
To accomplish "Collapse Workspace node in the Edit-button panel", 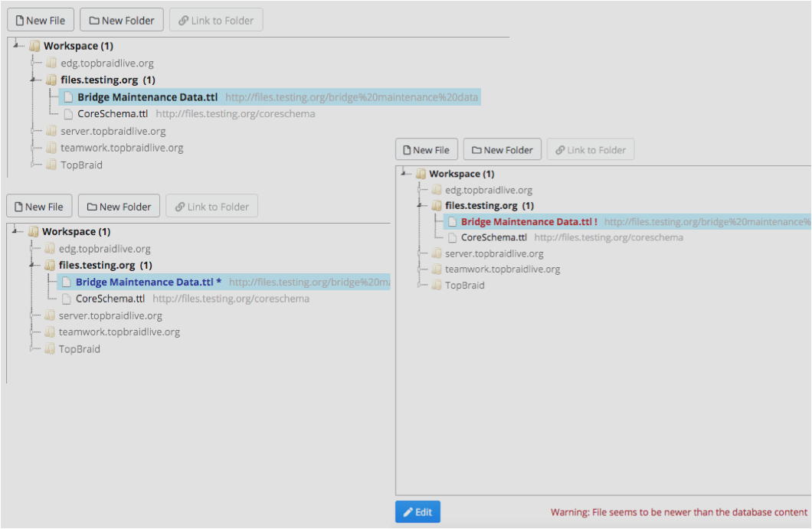I will click(402, 174).
